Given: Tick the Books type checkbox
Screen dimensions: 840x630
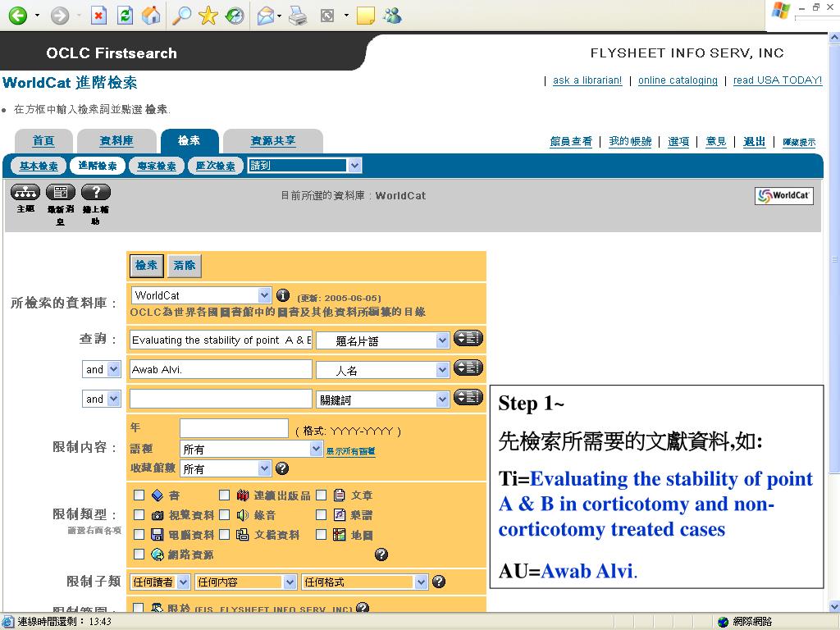Looking at the screenshot, I should pos(139,495).
